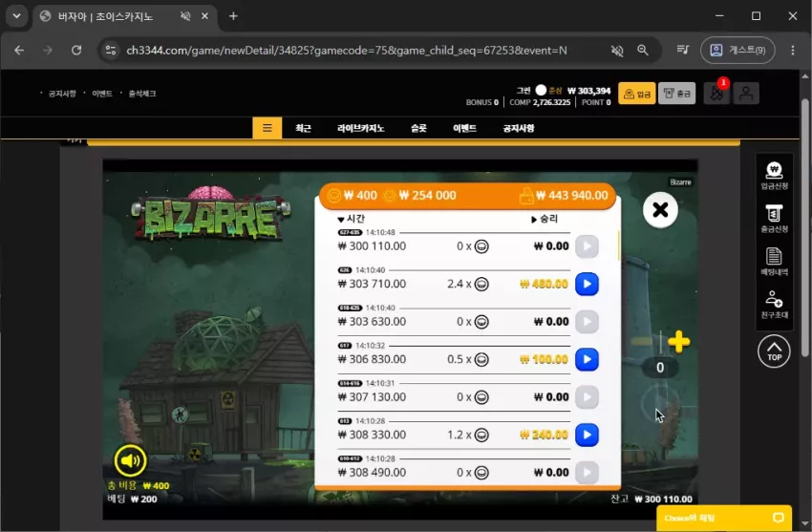This screenshot has height=532, width=812.
Task: Open 출금신청 in the right sidebar
Action: pyautogui.click(x=774, y=219)
